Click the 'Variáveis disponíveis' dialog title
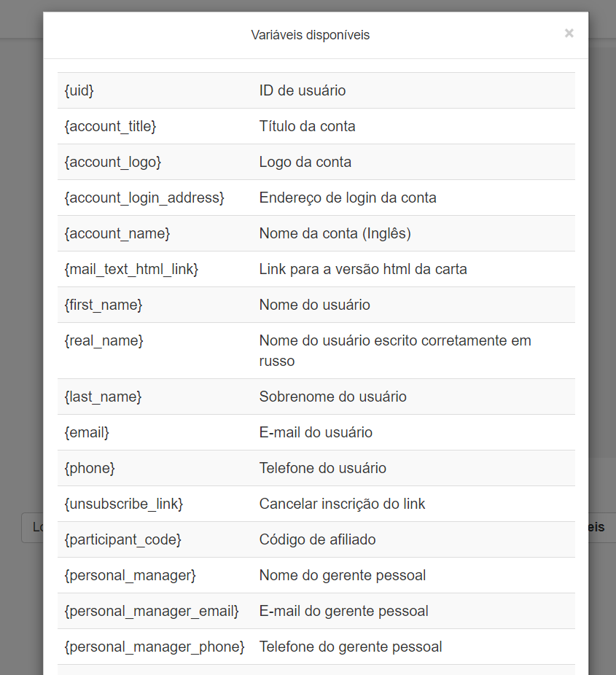 tap(311, 35)
